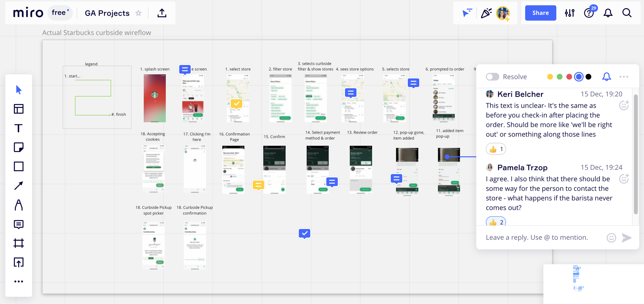Click the free plan badge
The height and width of the screenshot is (304, 644).
[x=60, y=13]
